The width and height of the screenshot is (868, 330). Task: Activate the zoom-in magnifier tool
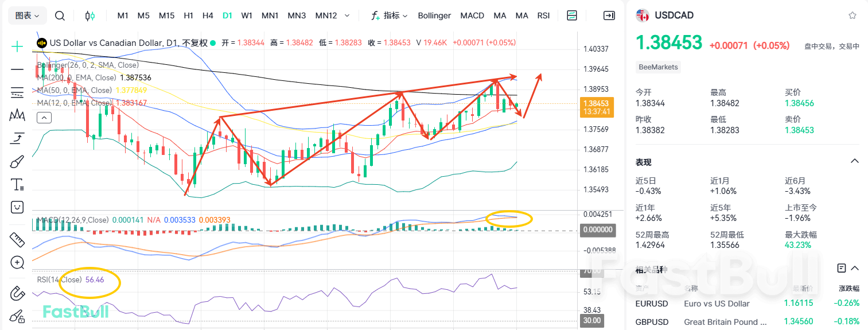click(17, 263)
